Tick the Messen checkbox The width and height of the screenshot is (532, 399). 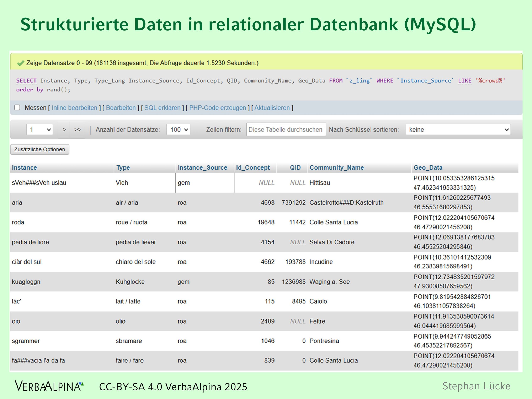click(17, 107)
